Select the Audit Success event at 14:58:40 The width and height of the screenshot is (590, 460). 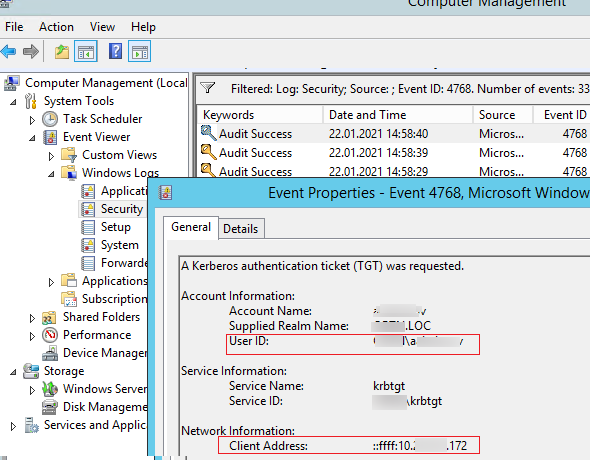[x=394, y=134]
